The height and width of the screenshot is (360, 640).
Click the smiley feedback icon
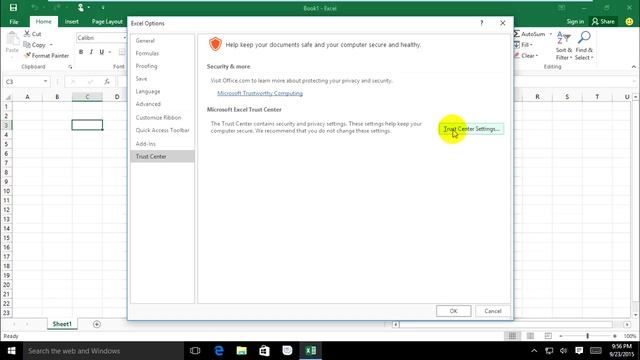pos(629,22)
